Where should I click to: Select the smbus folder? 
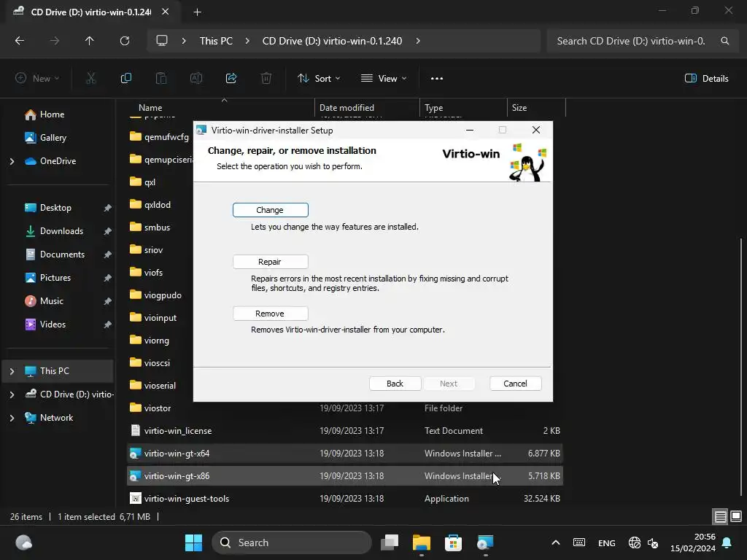pos(157,227)
